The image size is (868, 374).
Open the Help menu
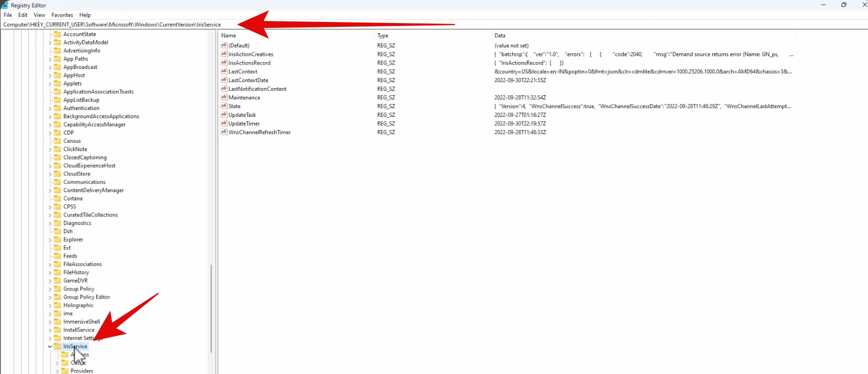tap(85, 15)
